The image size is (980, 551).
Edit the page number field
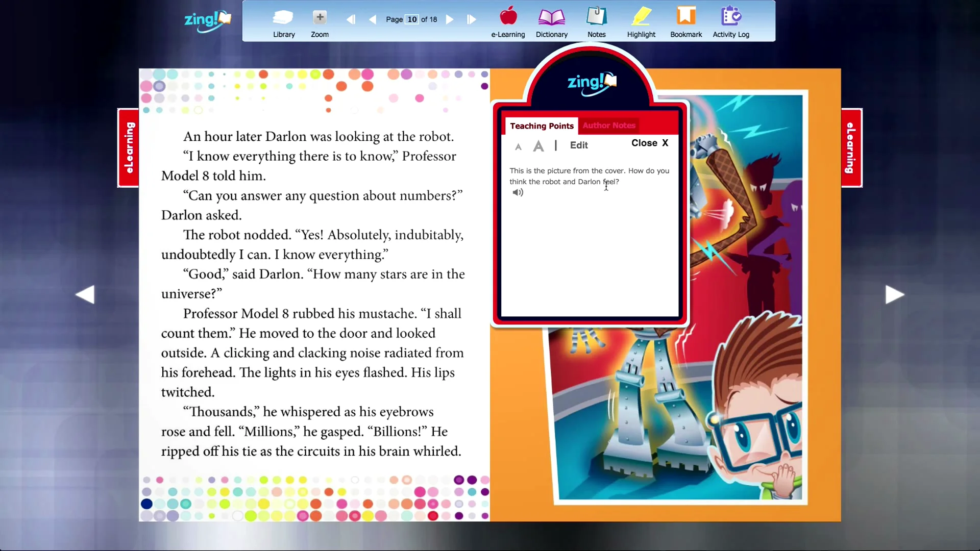(x=412, y=19)
